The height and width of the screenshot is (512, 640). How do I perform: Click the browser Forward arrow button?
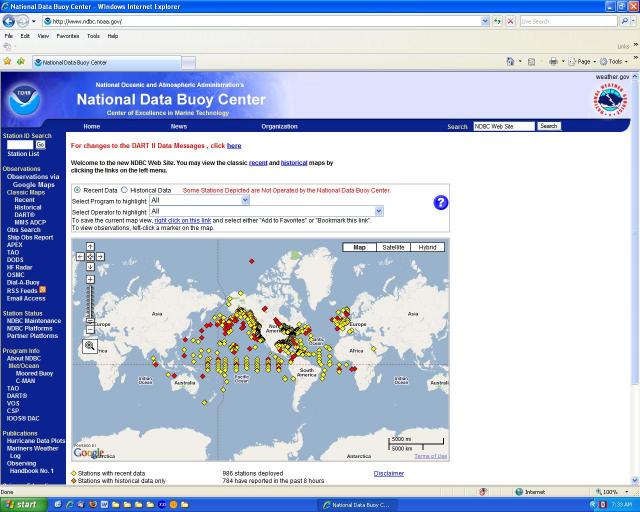click(x=23, y=21)
